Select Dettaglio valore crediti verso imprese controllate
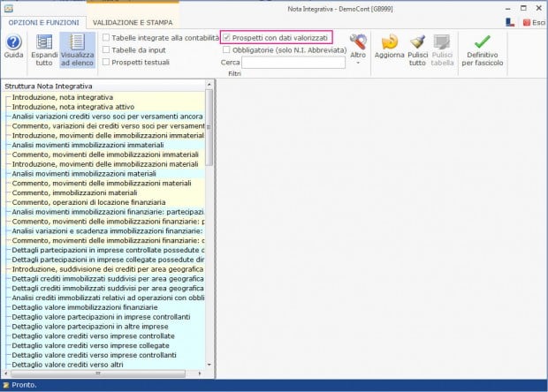The image size is (548, 392). coord(94,335)
